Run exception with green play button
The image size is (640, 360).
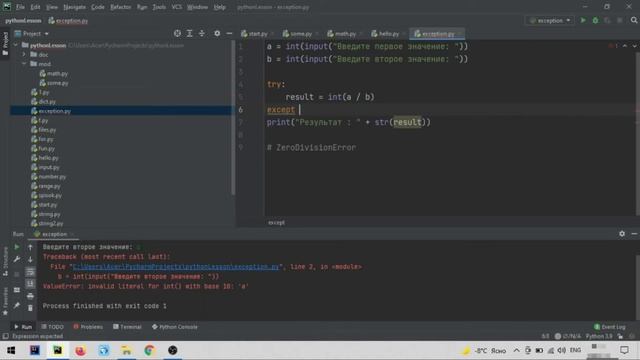pos(583,20)
